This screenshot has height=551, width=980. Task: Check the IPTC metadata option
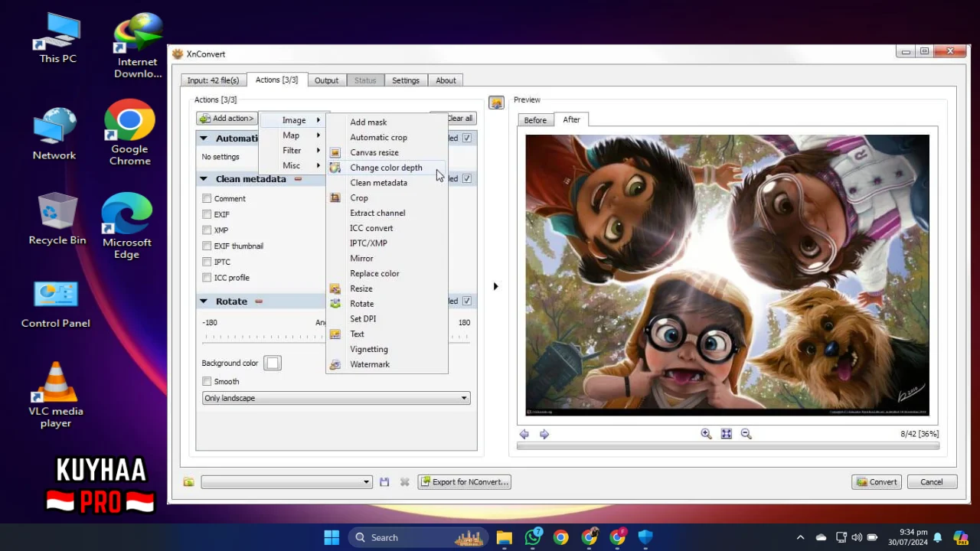(207, 262)
